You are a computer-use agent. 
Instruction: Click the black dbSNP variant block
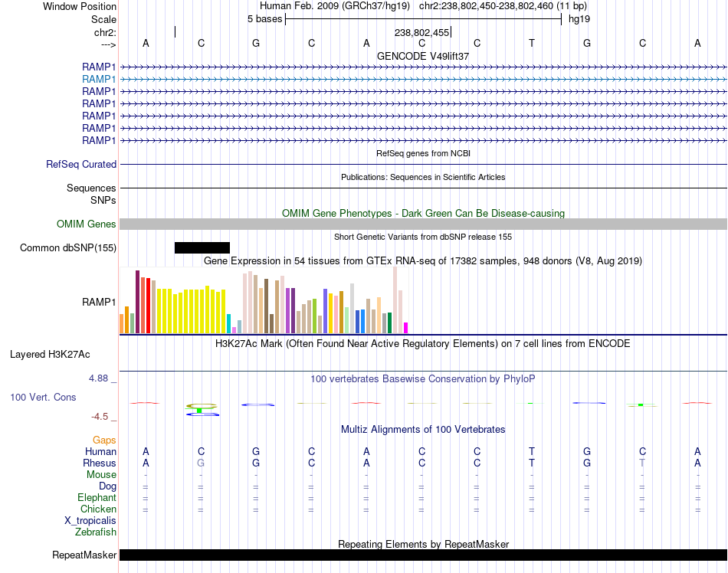pos(202,247)
